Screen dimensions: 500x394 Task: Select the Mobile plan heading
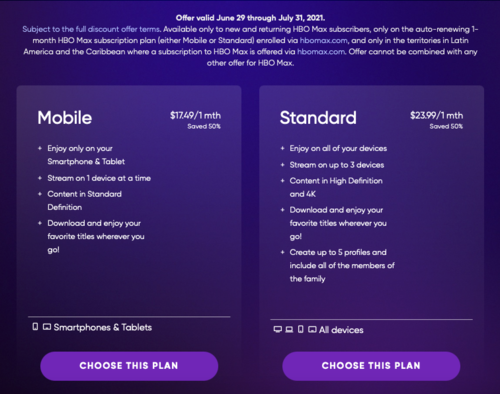click(65, 118)
